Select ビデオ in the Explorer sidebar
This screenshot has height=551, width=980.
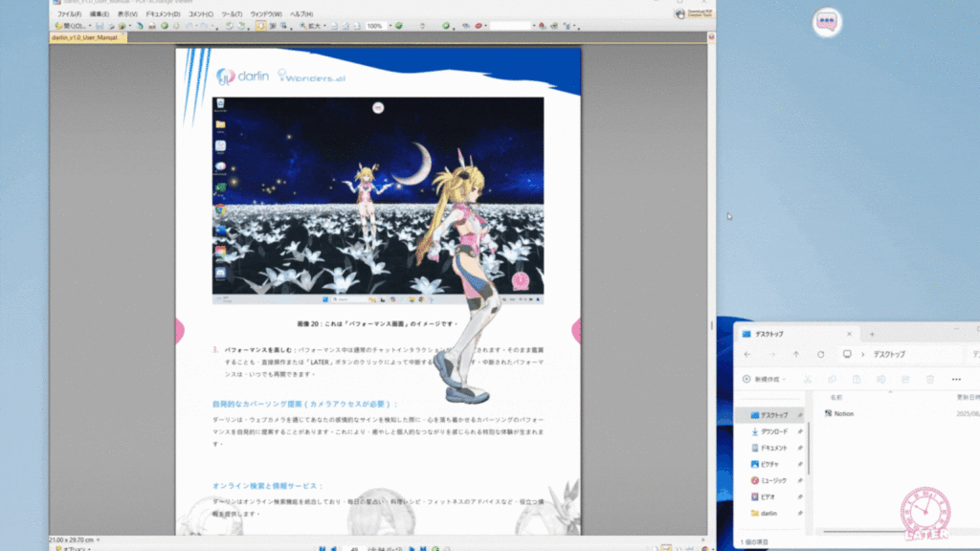click(769, 496)
